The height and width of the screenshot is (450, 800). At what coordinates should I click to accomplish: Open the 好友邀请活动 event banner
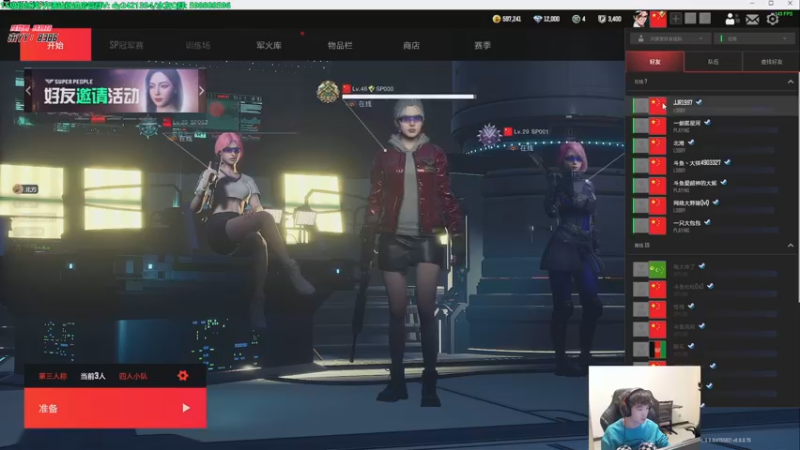tap(115, 91)
